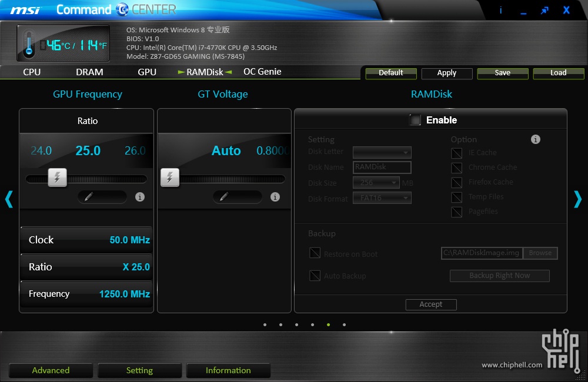The image size is (588, 382).
Task: Show RAMDisk Option info icon
Action: pyautogui.click(x=536, y=139)
